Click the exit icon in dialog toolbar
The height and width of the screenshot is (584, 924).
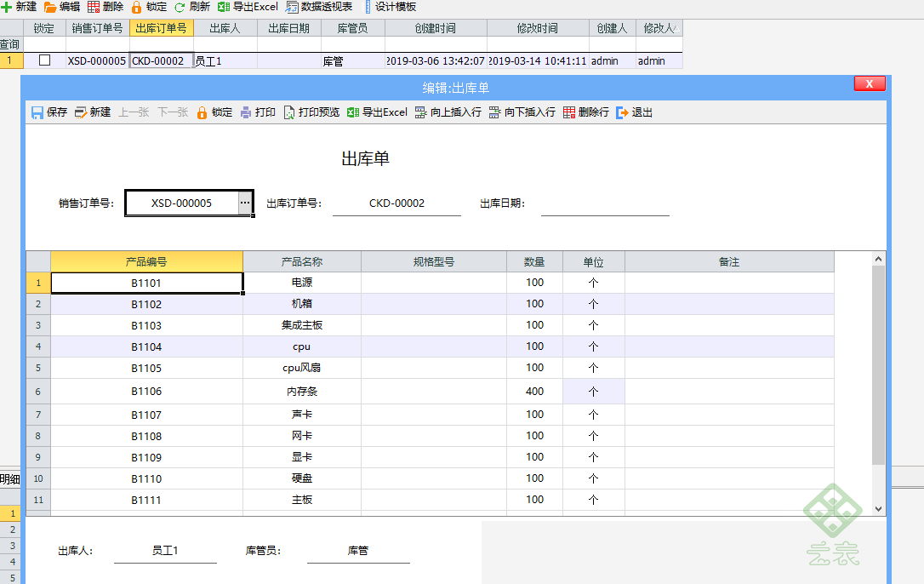pyautogui.click(x=622, y=112)
